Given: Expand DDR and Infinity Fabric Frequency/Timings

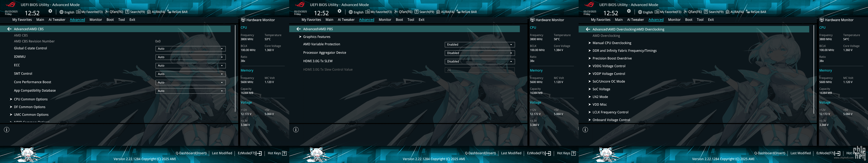Looking at the screenshot, I should 624,51.
